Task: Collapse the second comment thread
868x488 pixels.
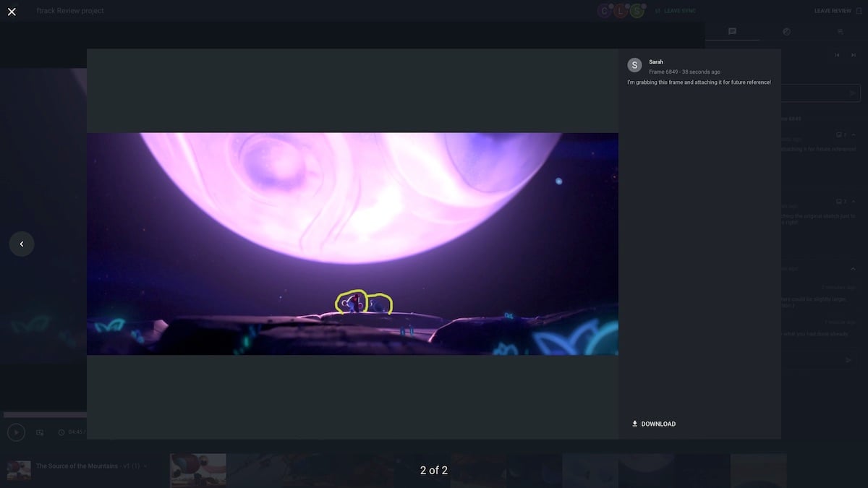Action: [854, 202]
